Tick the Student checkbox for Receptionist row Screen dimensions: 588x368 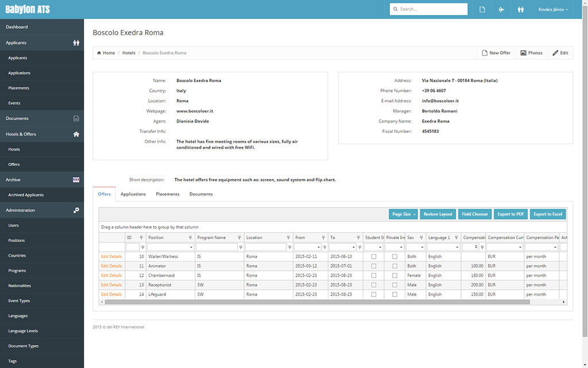tap(373, 285)
